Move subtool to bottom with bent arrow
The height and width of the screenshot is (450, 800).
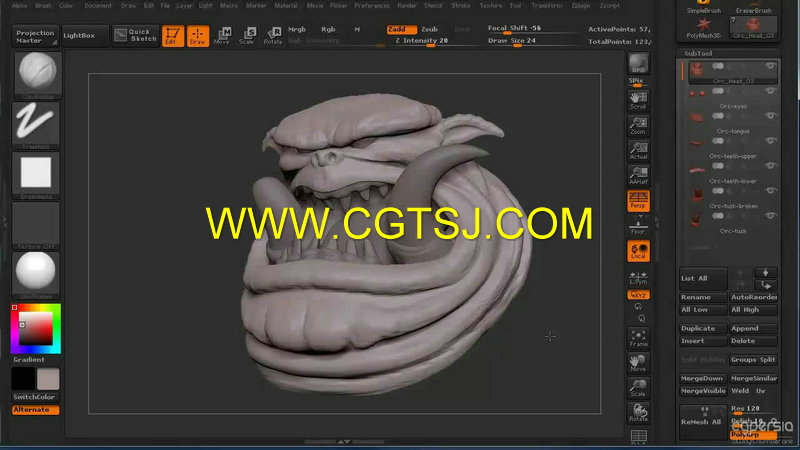pos(765,285)
